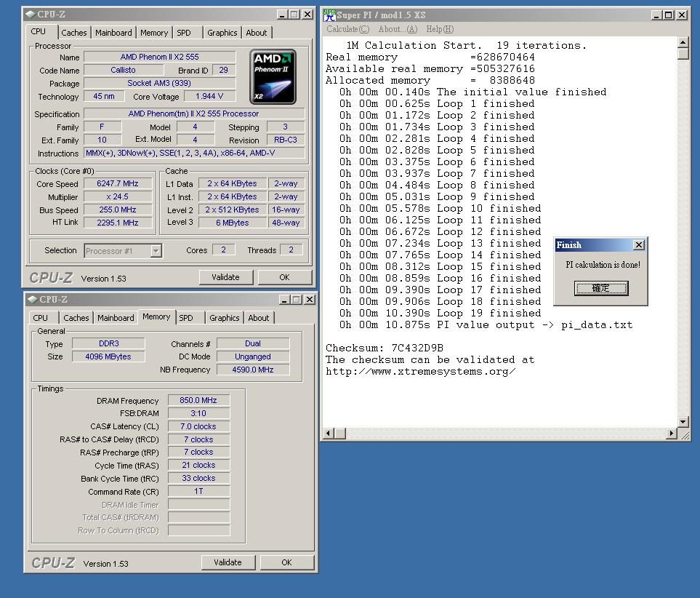
Task: Click the HT Link value 2295.1 MHz
Action: click(x=118, y=223)
